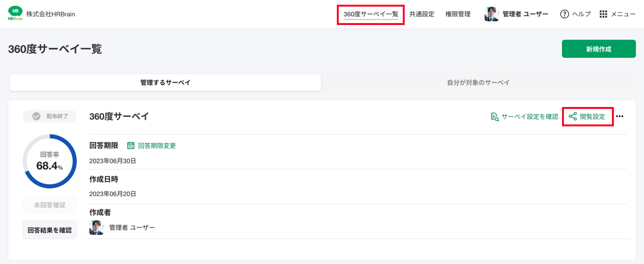Open 360度サーベイ一覧 in top navigation
644x264 pixels.
coord(371,14)
